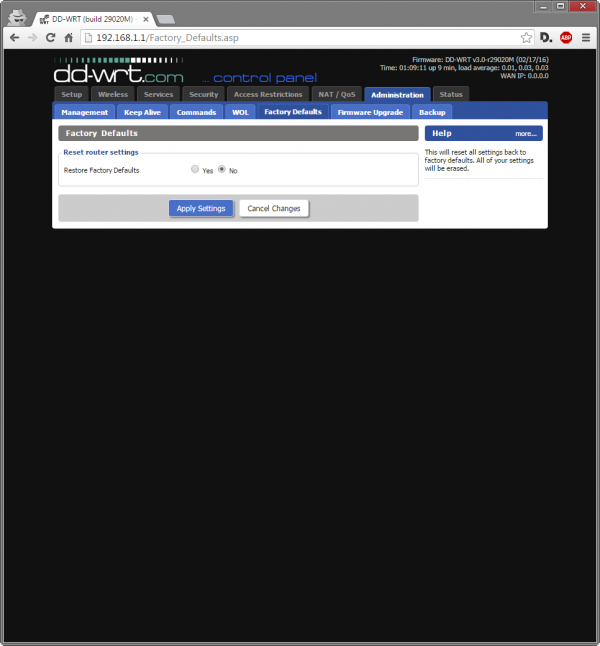Open the Setup tab
This screenshot has width=600, height=646.
point(71,94)
